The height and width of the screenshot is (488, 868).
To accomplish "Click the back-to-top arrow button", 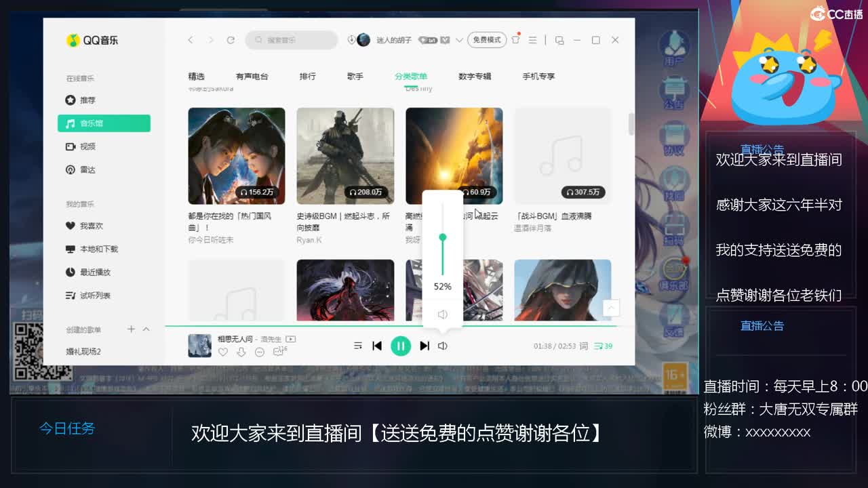I will coord(611,308).
